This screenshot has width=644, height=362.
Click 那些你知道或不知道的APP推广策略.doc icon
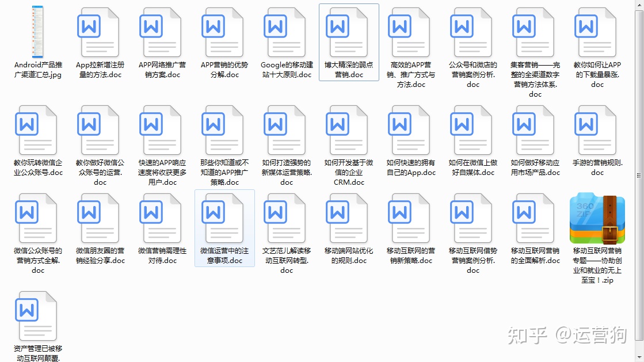(x=222, y=130)
